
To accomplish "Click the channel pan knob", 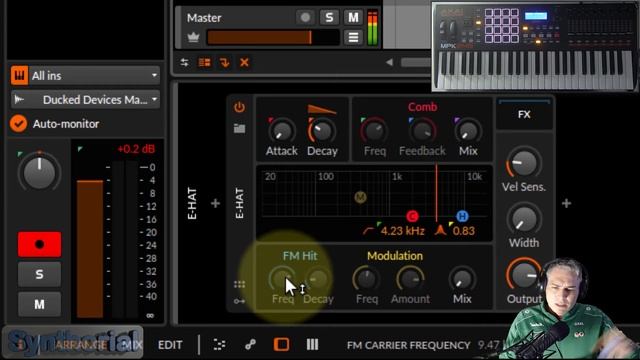I will 39,172.
